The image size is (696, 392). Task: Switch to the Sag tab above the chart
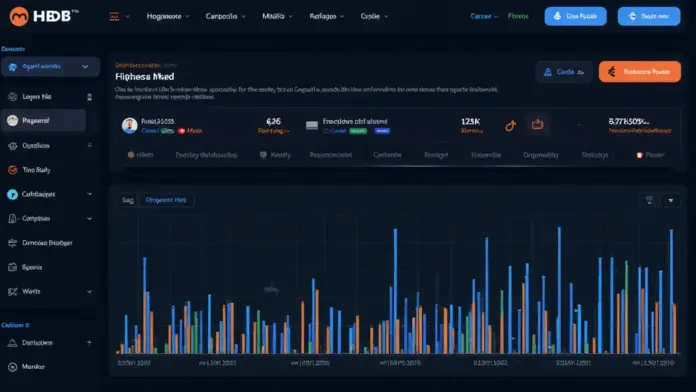tap(128, 200)
